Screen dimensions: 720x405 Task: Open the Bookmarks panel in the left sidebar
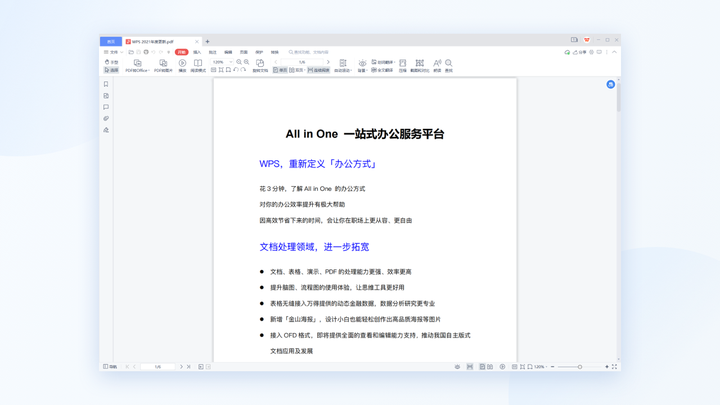point(106,84)
